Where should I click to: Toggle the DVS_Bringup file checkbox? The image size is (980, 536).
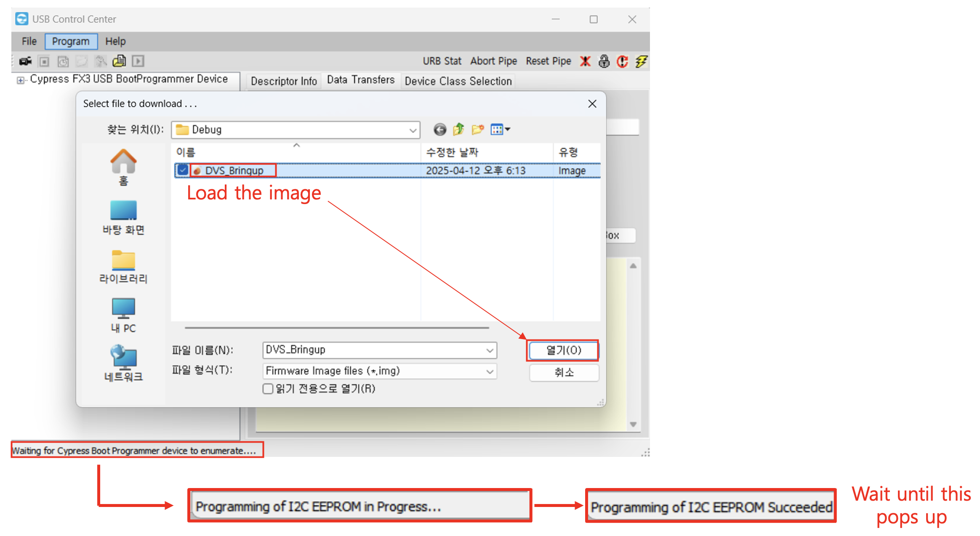coord(183,170)
